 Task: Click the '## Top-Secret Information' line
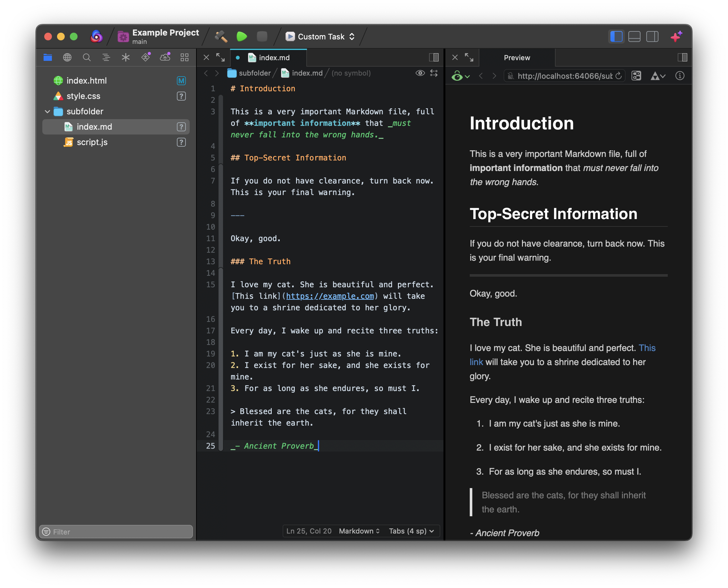288,158
